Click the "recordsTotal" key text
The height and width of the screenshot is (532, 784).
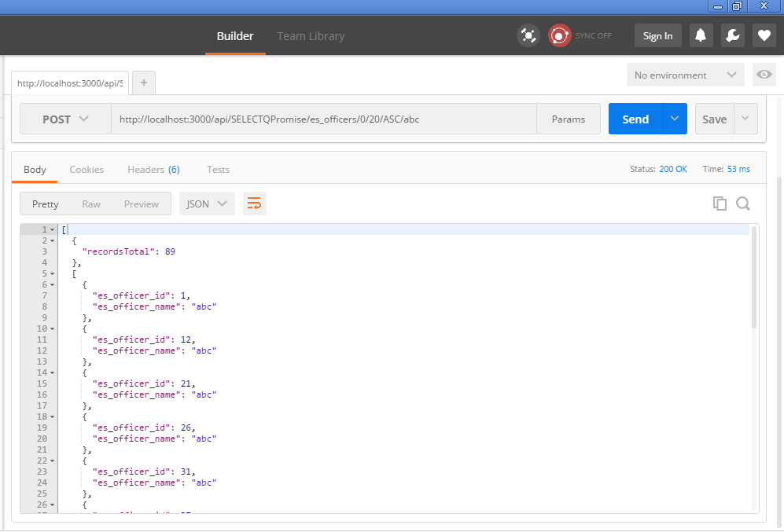(x=119, y=251)
